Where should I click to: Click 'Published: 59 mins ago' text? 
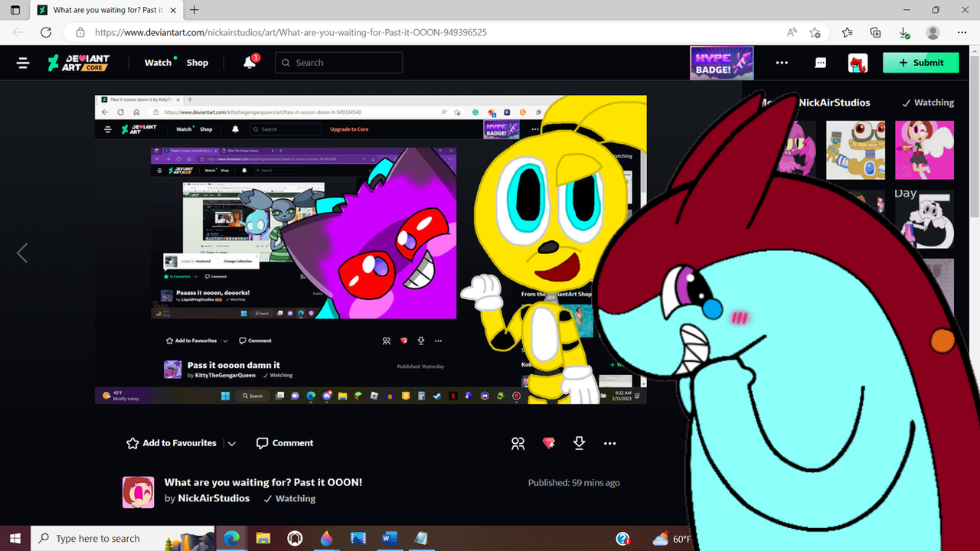tap(574, 483)
